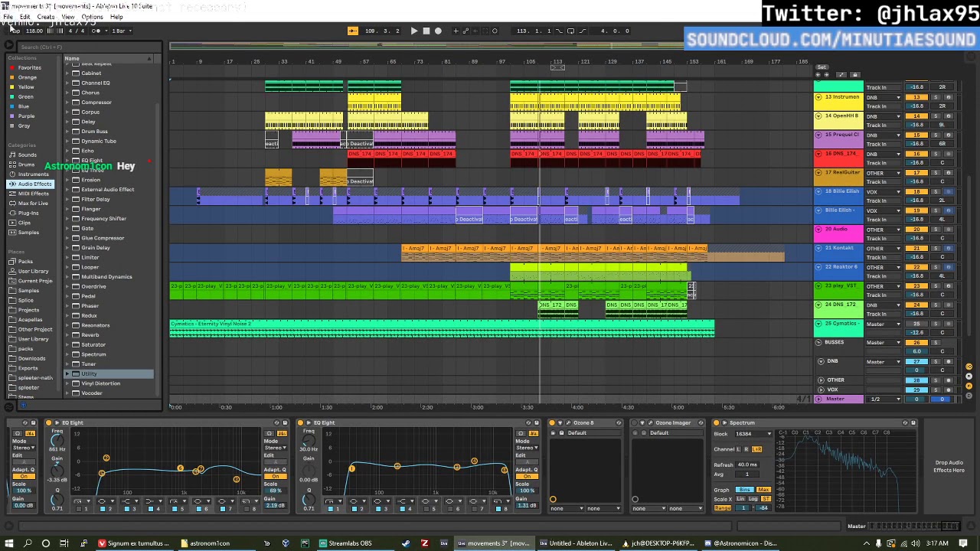
Task: Unfold the BUSSES group track
Action: tap(818, 342)
